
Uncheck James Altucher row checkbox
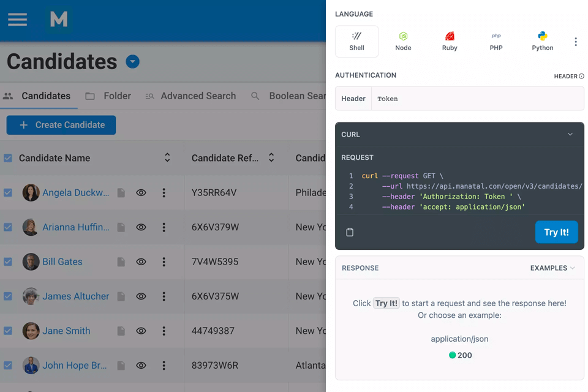tap(8, 296)
